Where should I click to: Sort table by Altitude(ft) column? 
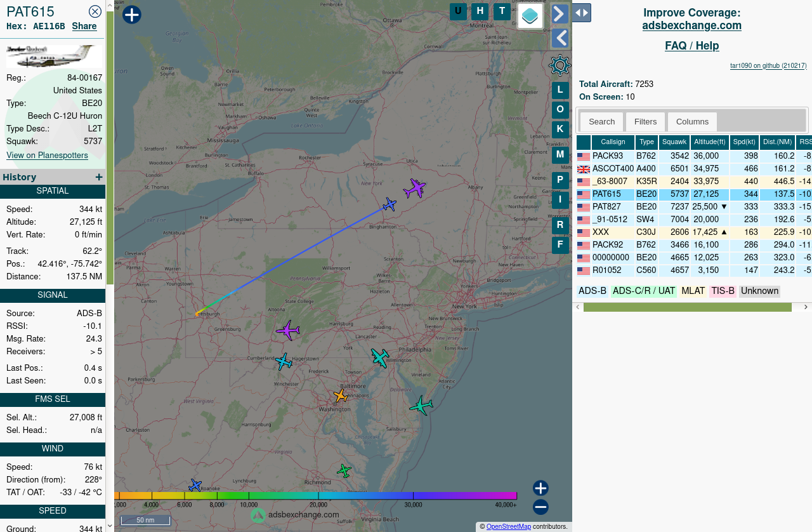(710, 142)
